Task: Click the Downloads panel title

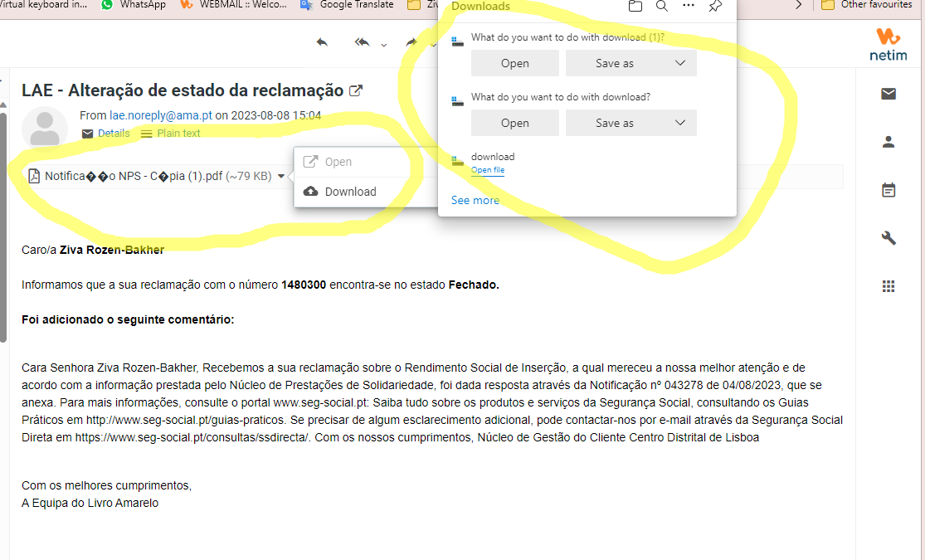Action: point(481,7)
